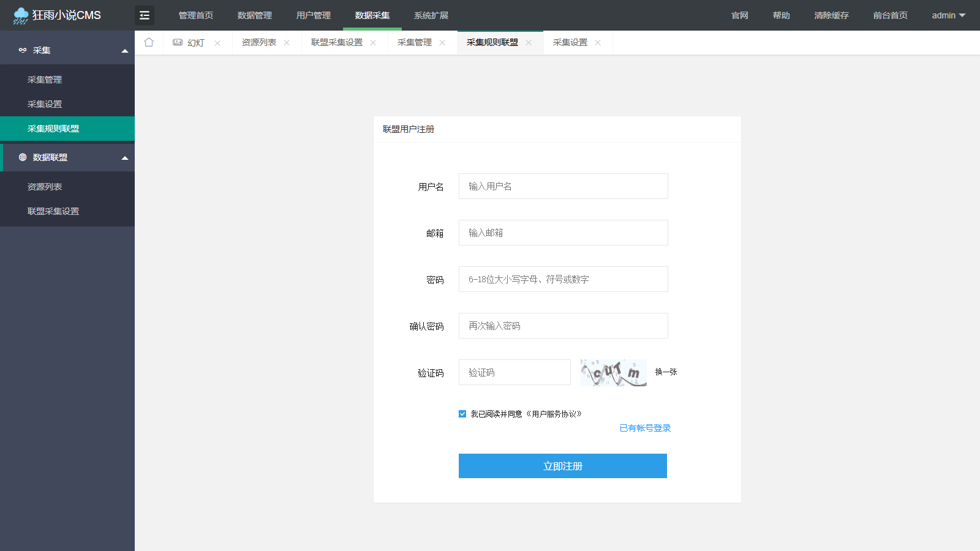Screen dimensions: 980x551
Task: Close the 采集管理 tab with its X
Action: point(442,42)
